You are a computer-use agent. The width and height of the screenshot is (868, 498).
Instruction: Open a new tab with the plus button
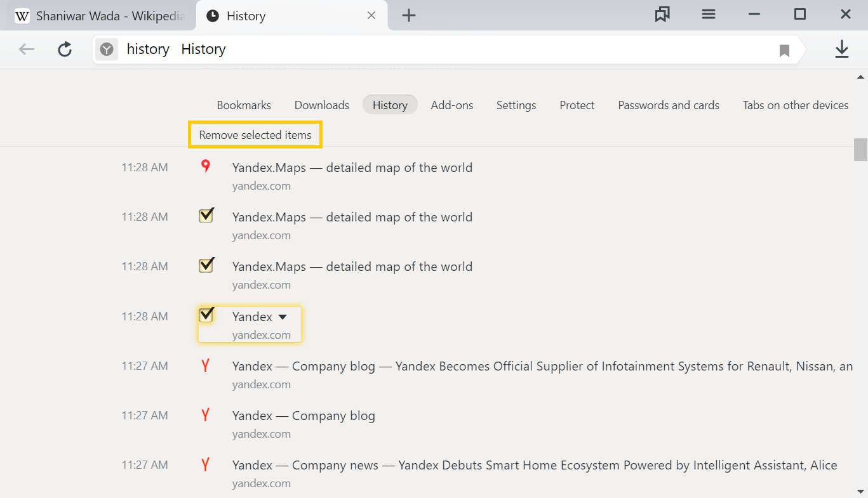click(x=409, y=15)
